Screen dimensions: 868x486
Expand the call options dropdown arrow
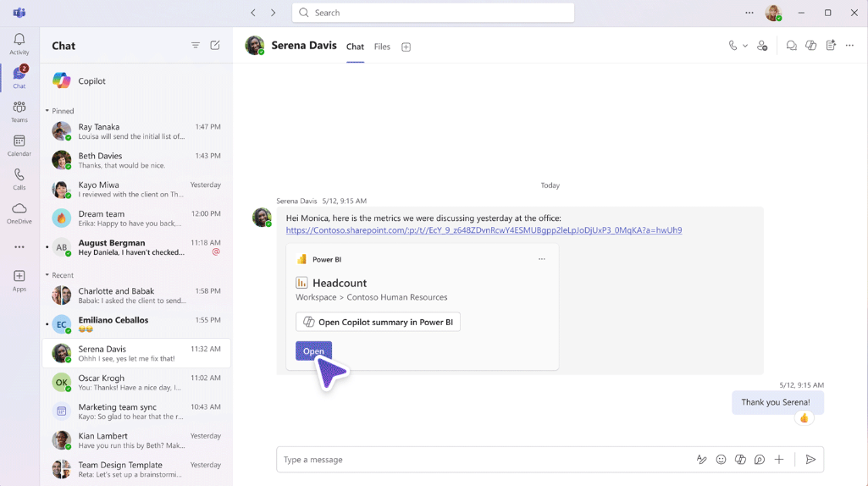745,47
